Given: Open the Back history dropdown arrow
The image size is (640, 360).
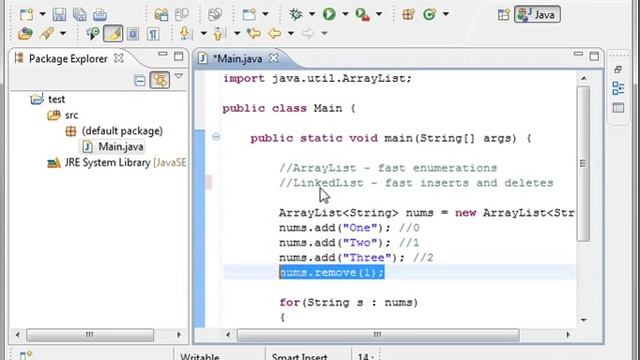Looking at the screenshot, I should pyautogui.click(x=291, y=33).
